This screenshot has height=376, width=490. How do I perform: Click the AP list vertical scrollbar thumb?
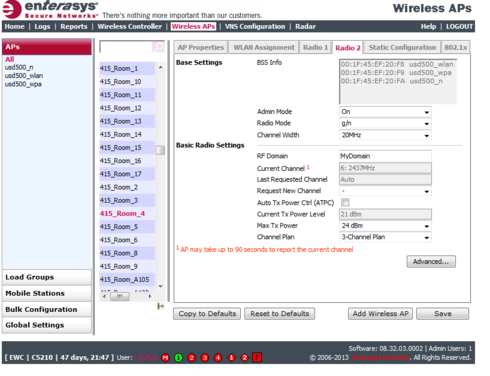161,150
